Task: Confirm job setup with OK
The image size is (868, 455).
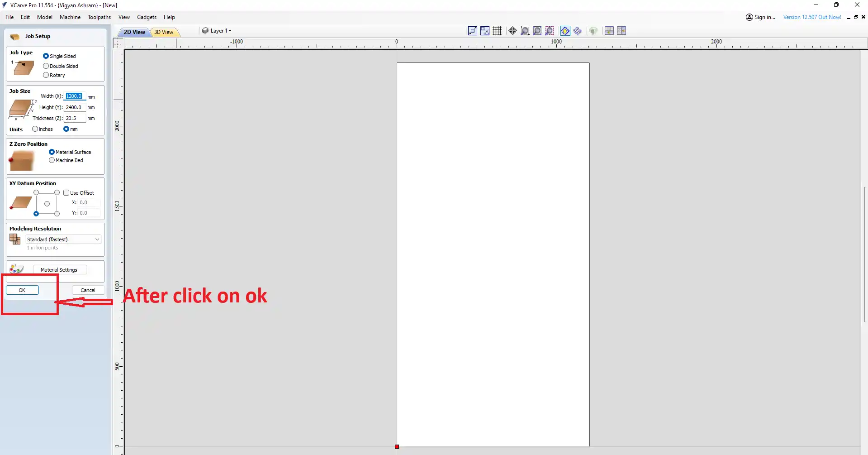Action: (x=22, y=290)
